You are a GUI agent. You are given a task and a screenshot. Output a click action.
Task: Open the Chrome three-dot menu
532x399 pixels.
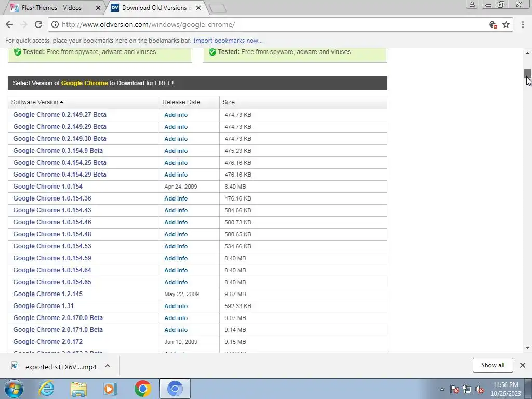pyautogui.click(x=523, y=24)
